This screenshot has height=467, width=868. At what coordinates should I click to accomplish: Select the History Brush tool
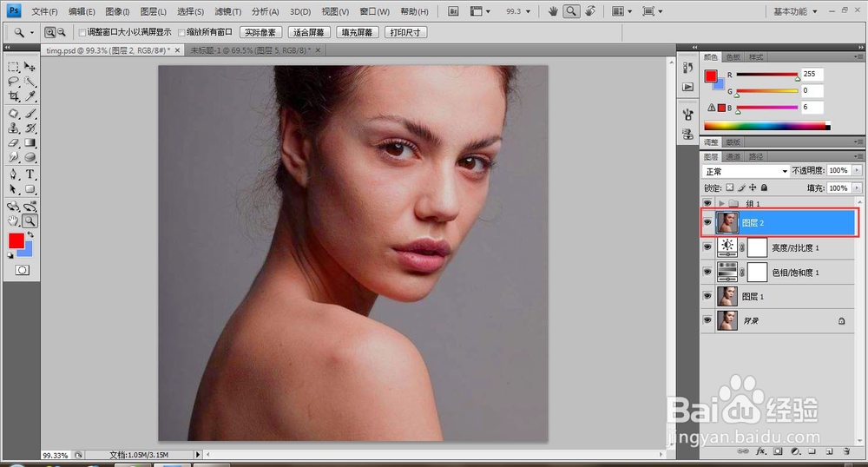[x=30, y=128]
